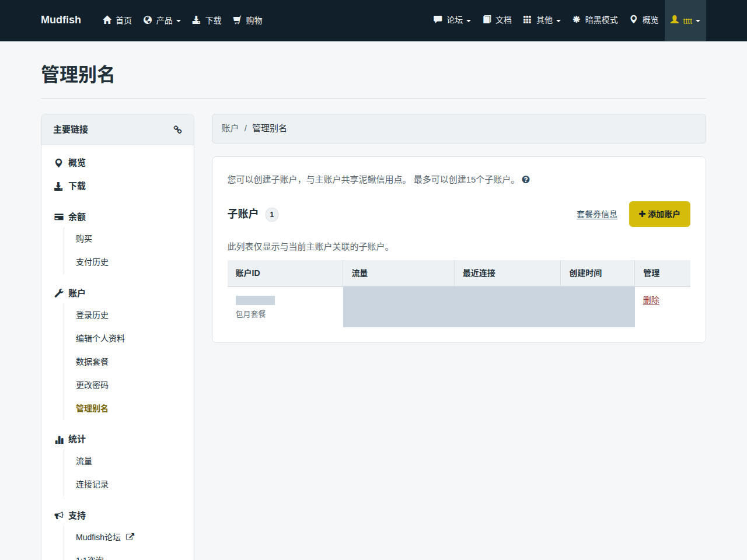Click the chain link icon beside 主要链接

point(178,129)
